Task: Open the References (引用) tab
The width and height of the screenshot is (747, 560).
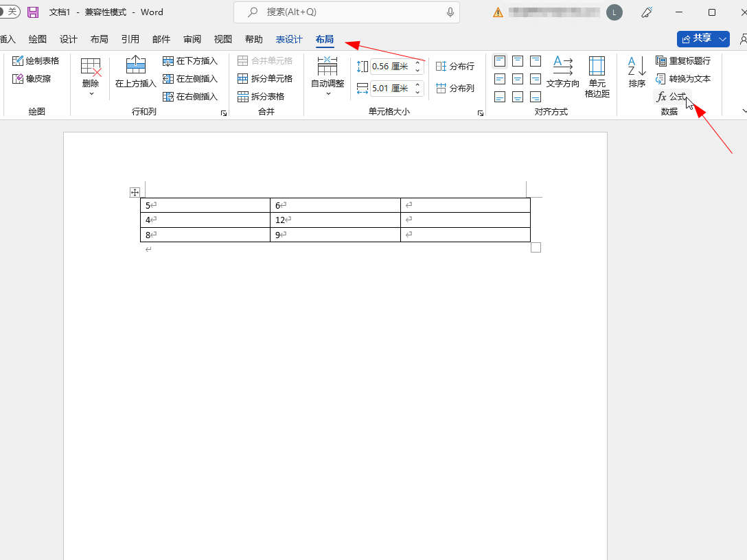Action: pyautogui.click(x=130, y=40)
